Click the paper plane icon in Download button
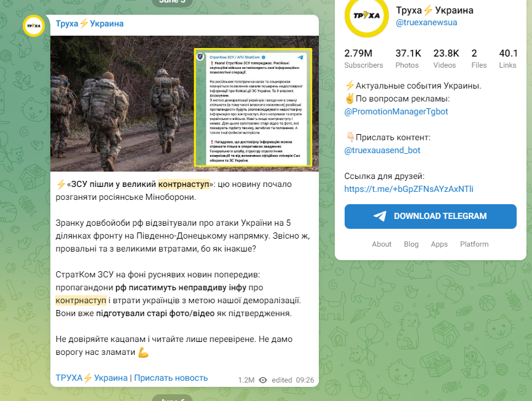 tap(380, 216)
